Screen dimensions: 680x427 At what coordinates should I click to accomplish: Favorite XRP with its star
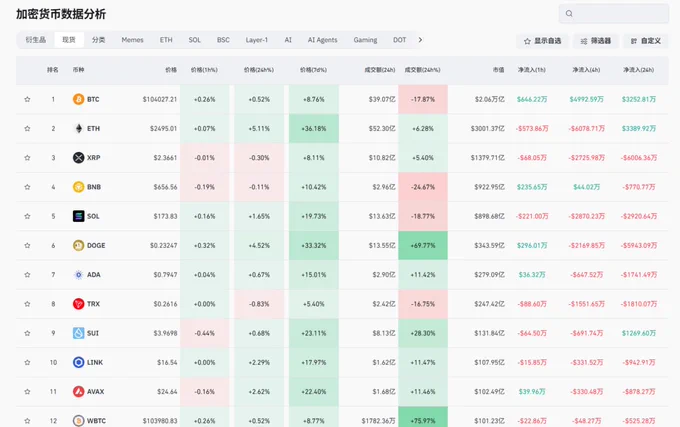coord(27,158)
